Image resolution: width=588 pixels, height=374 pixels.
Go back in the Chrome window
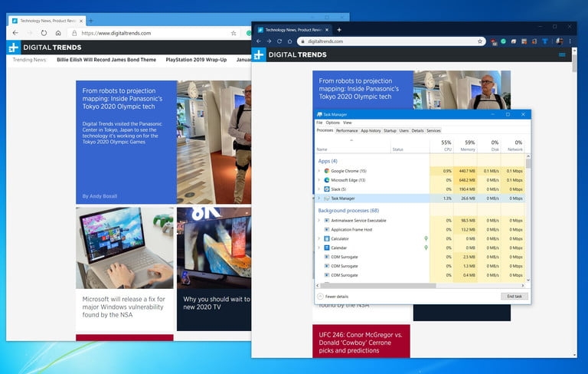tap(258, 41)
